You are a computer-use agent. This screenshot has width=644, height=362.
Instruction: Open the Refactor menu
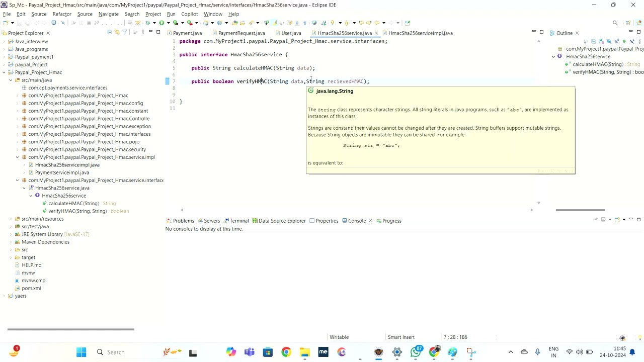[62, 14]
